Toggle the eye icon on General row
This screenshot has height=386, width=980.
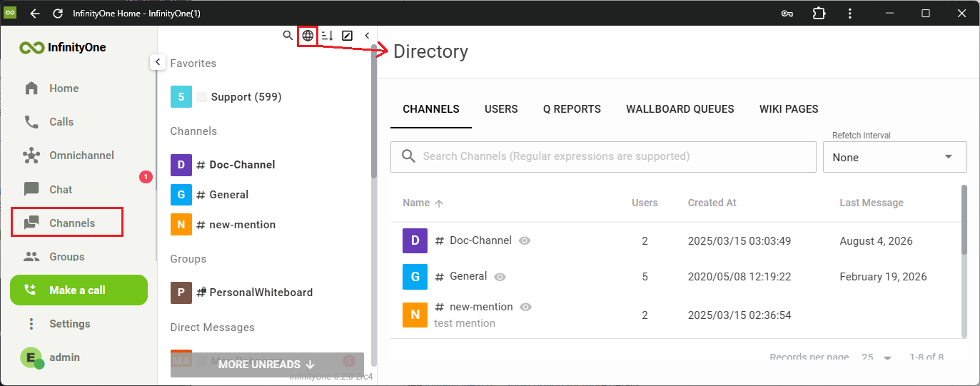tap(500, 277)
